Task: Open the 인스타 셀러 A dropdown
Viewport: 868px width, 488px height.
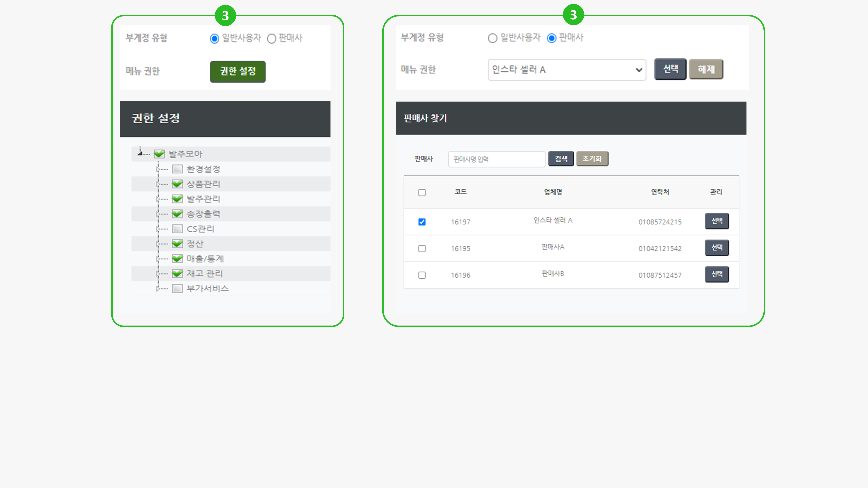Action: point(567,70)
